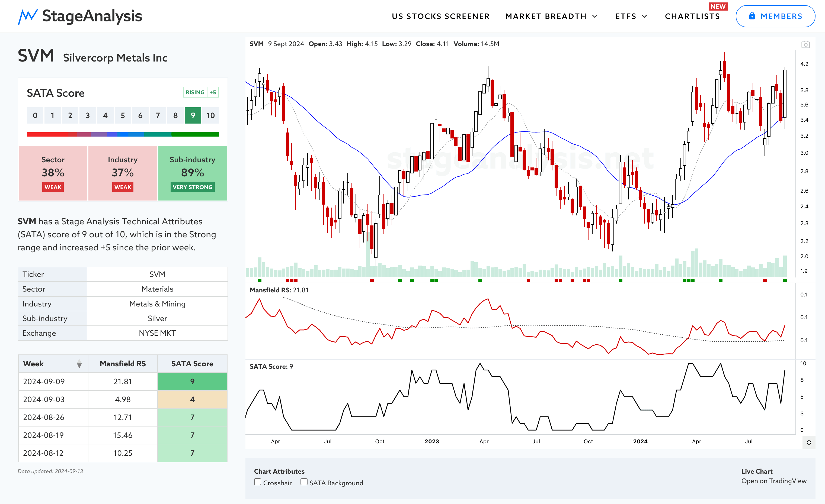Click the chart screenshot camera icon

coord(805,44)
